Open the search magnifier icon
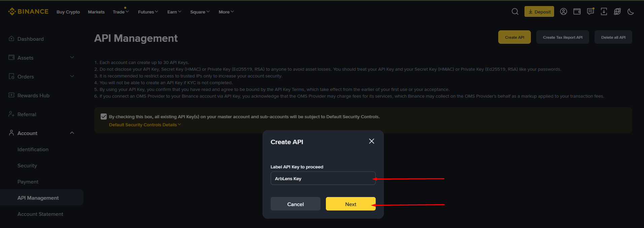 click(515, 11)
